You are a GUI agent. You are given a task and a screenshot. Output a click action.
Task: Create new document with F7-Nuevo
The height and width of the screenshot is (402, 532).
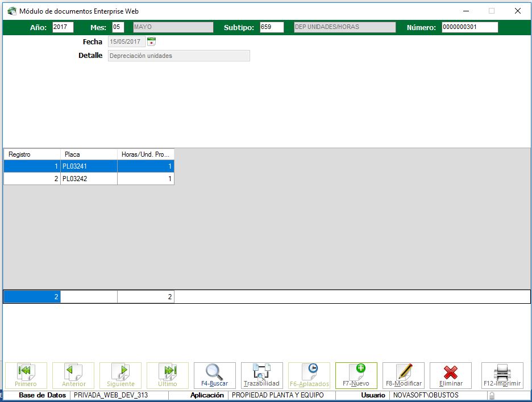(x=356, y=375)
